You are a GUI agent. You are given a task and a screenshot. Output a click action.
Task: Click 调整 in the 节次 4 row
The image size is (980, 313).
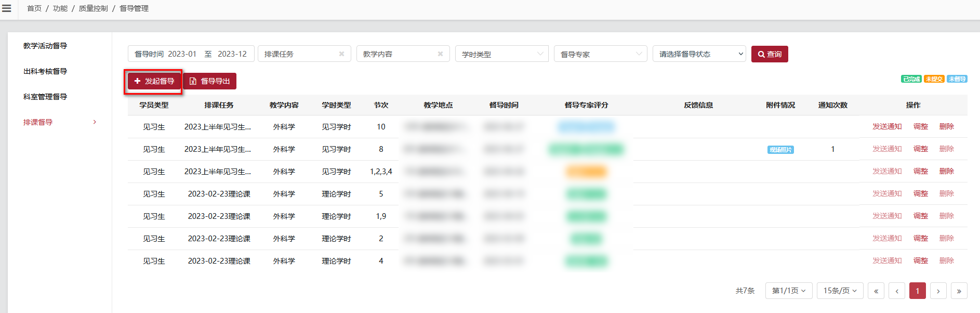[x=921, y=260]
